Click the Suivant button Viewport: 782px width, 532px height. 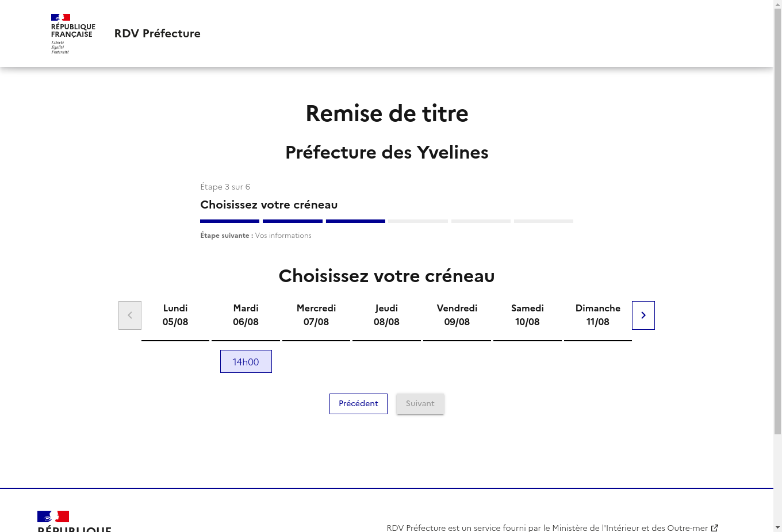click(420, 404)
